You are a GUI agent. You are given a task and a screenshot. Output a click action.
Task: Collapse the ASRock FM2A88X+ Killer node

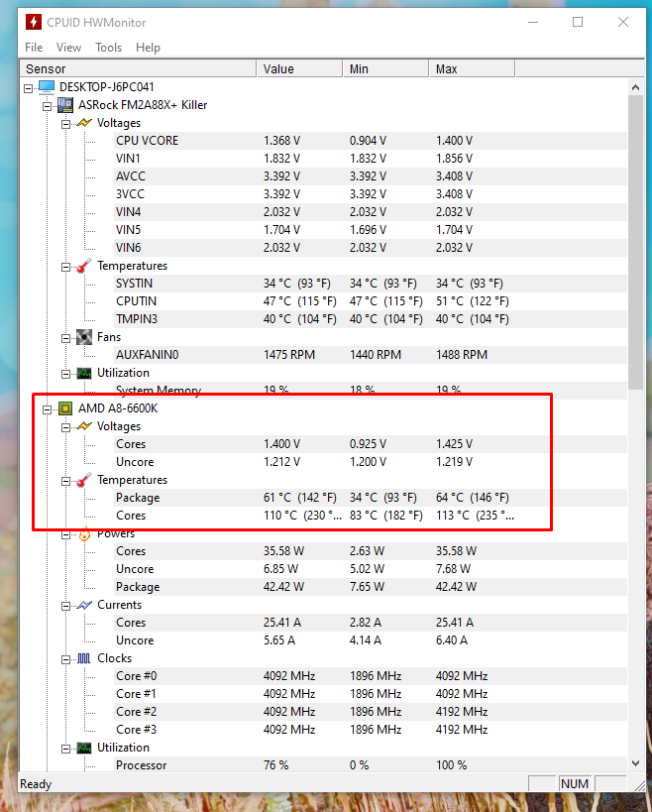point(48,106)
